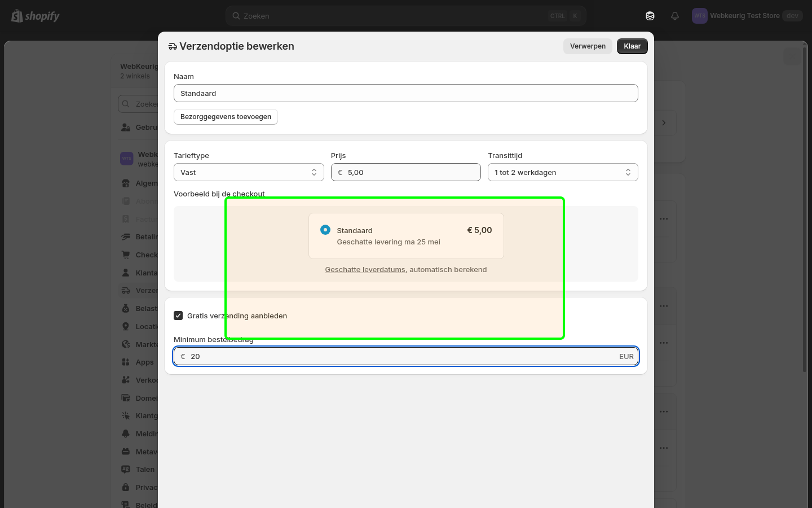Click the Shopify logo
Screen dimensions: 812x508
(35, 16)
